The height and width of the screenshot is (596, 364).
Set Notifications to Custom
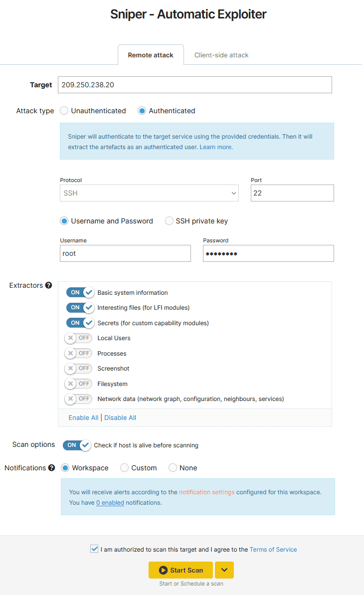click(x=124, y=468)
